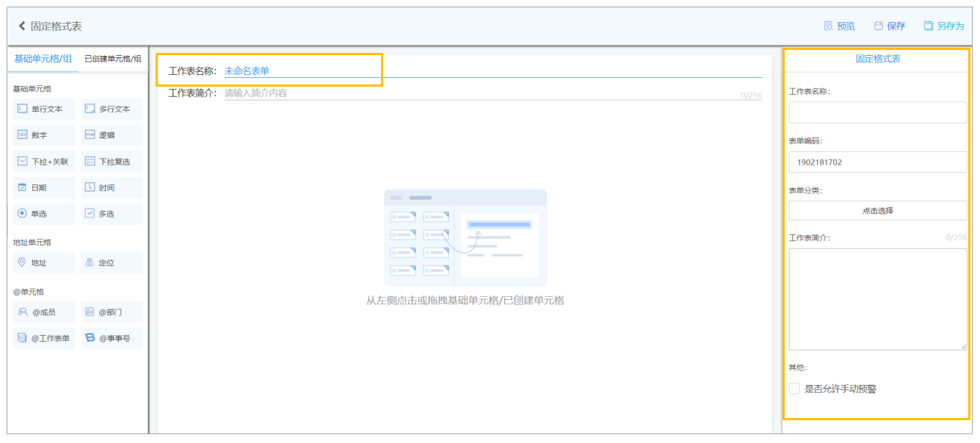Select the 逻辑 logic cell icon

click(90, 135)
